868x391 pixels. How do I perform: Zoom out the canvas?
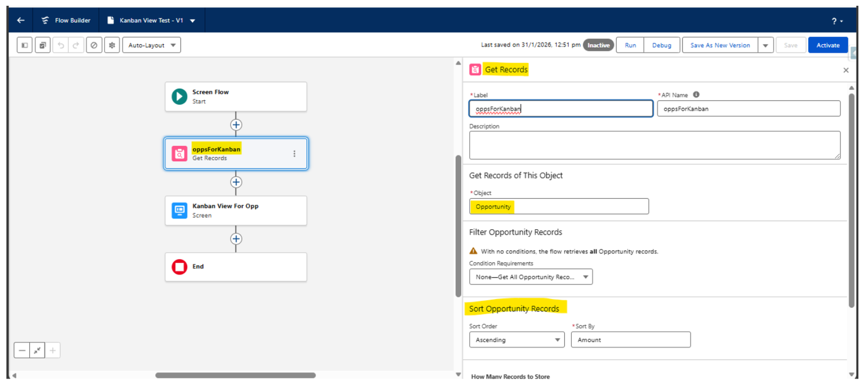(22, 350)
